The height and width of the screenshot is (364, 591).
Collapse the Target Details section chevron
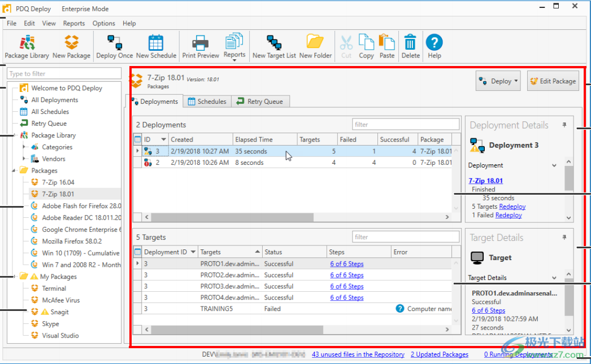[554, 278]
